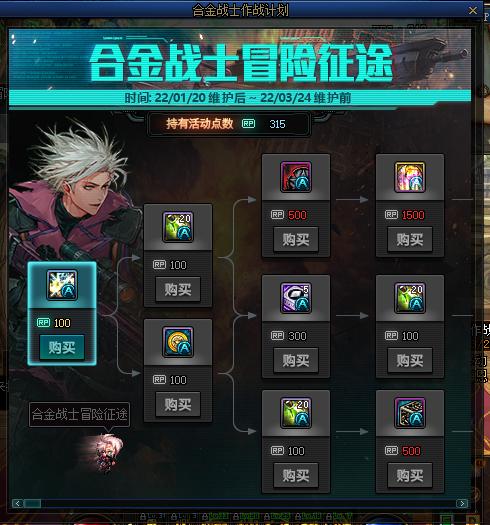This screenshot has height=525, width=490.
Task: Select the purple ticket x5 reward icon
Action: click(296, 298)
